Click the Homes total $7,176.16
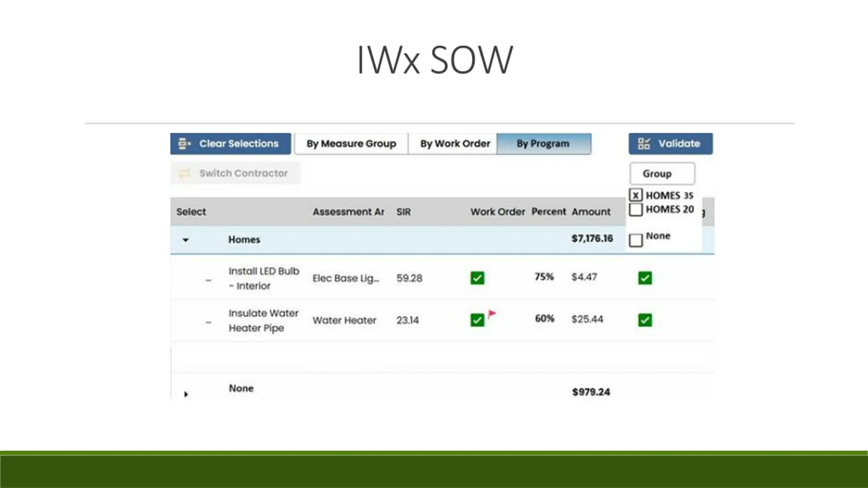This screenshot has width=868, height=488. coord(592,238)
